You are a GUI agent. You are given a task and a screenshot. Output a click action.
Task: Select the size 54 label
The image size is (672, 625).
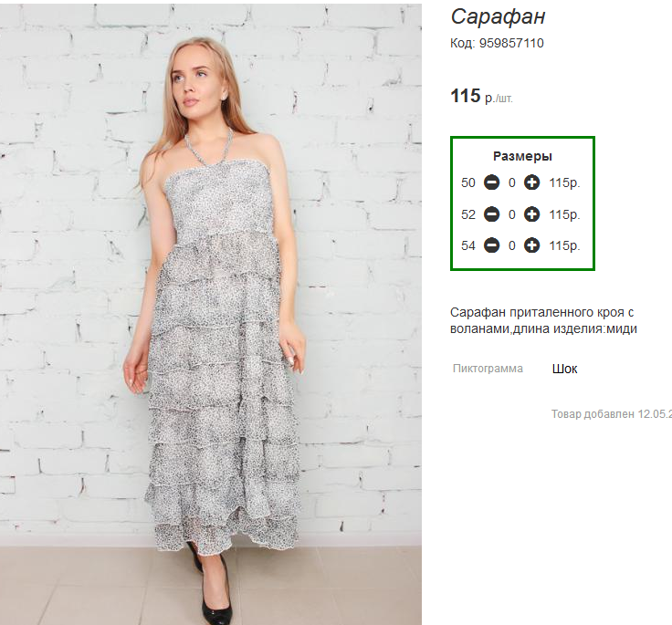tap(468, 245)
